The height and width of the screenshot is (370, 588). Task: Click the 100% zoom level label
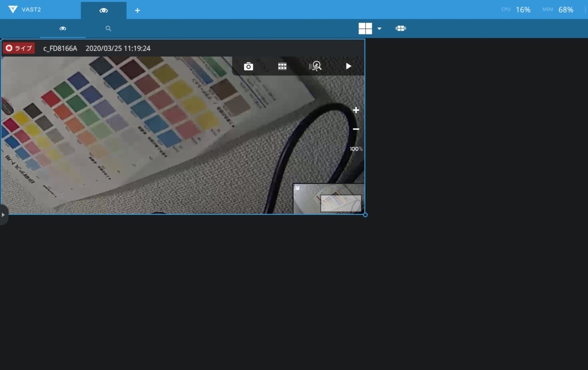[x=356, y=149]
